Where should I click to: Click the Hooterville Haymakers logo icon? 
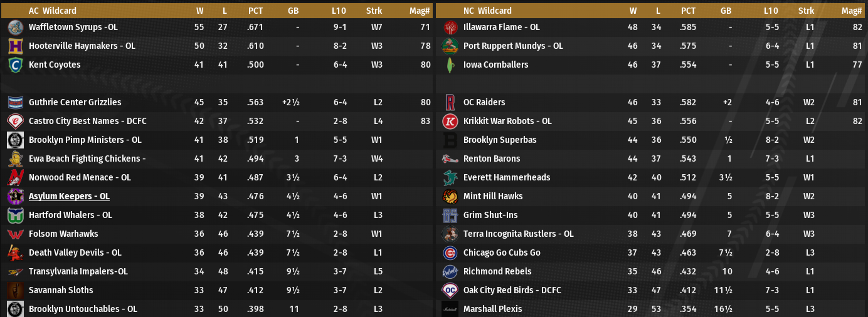pyautogui.click(x=16, y=46)
